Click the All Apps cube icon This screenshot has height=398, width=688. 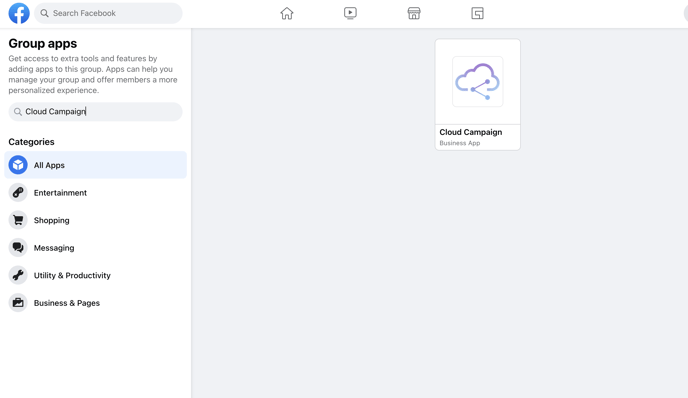click(x=18, y=165)
